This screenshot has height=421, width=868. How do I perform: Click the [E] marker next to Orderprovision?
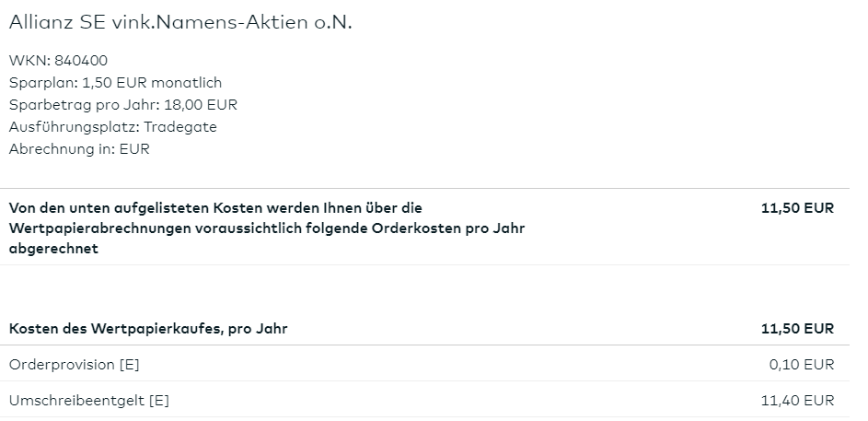(130, 365)
